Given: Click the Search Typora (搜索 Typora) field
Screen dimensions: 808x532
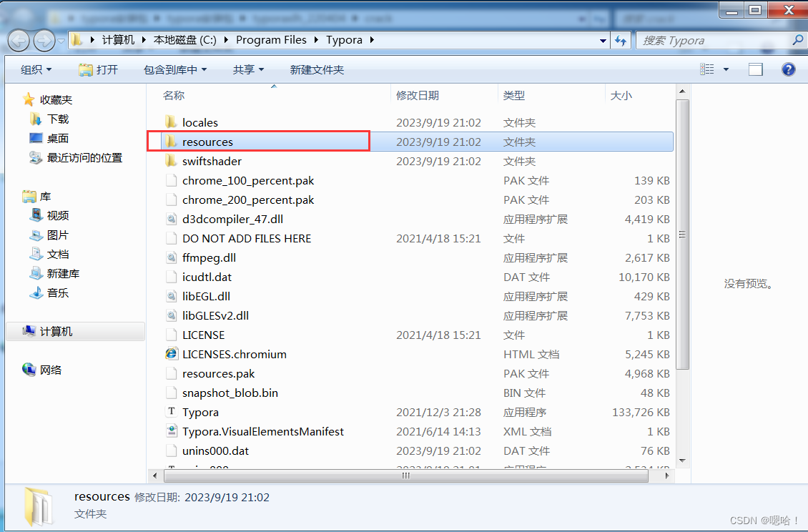Looking at the screenshot, I should point(714,40).
